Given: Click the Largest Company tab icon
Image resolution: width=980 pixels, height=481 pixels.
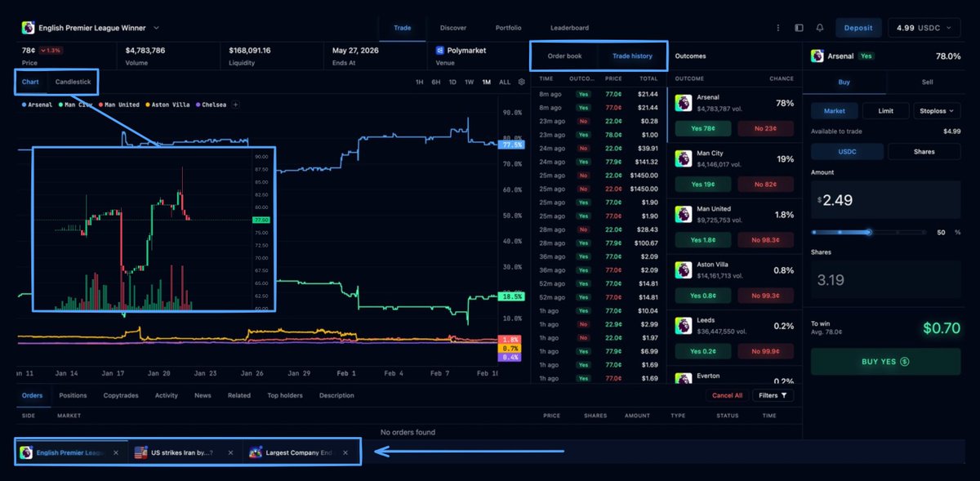Looking at the screenshot, I should click(x=256, y=452).
